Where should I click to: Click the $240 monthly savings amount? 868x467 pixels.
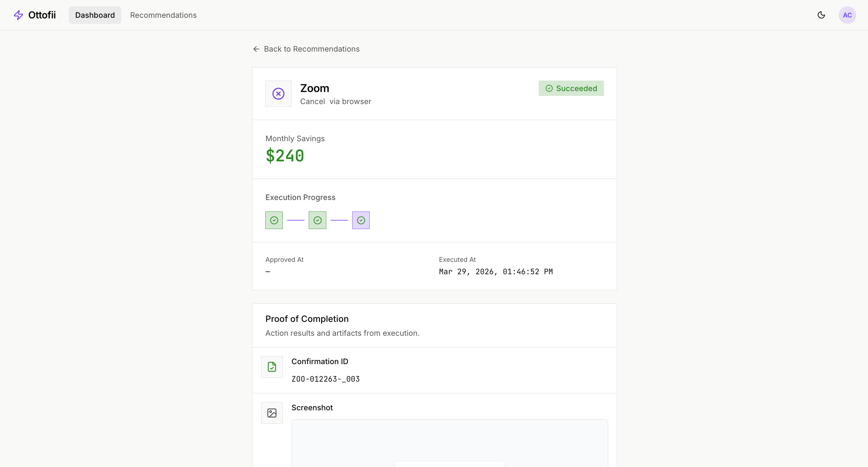(285, 156)
